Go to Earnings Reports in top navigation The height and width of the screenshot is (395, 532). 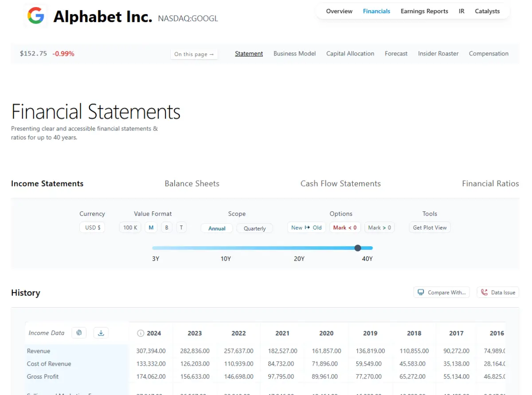tap(424, 11)
